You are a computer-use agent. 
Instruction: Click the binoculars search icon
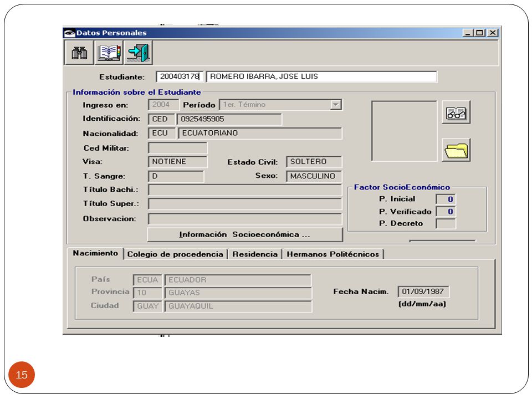click(x=79, y=53)
